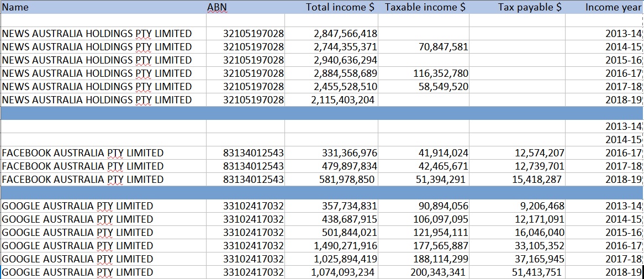Screen dimensions: 644x279
Task: Select taxable income cell 116,352,780
Action: click(424, 73)
